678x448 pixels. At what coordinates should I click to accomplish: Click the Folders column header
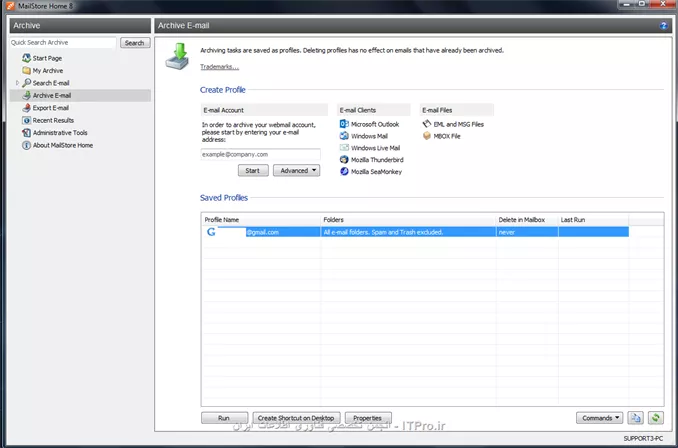coord(409,220)
